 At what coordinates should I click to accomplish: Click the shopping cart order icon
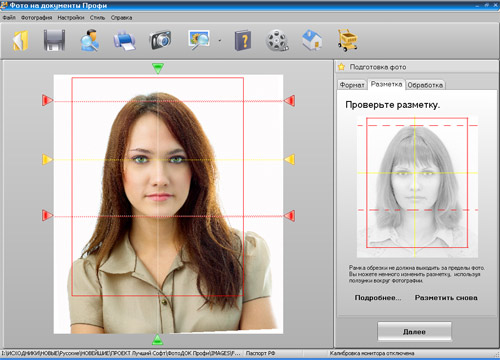point(348,40)
